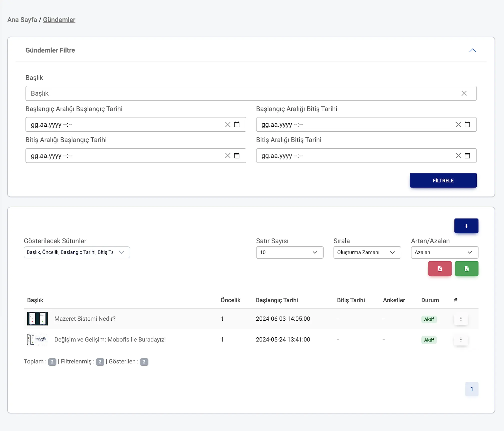Focus Bitiş Aralığı Bitiş Tarihi date field
Screen dimensions: 504x431
(x=366, y=155)
